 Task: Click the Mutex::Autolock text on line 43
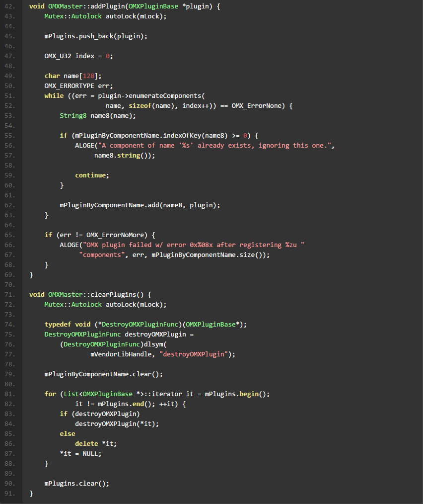[x=73, y=16]
